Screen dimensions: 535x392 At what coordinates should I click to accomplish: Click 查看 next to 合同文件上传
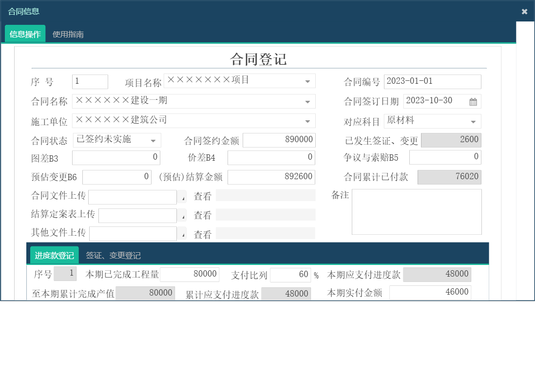(x=202, y=195)
